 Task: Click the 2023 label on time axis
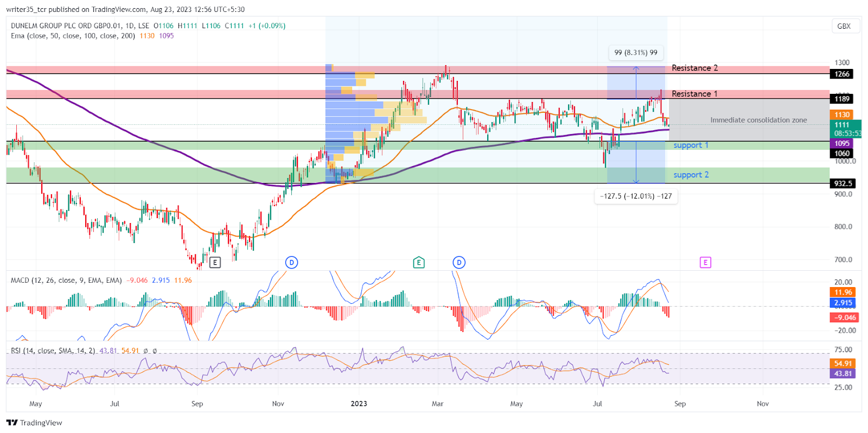click(359, 404)
